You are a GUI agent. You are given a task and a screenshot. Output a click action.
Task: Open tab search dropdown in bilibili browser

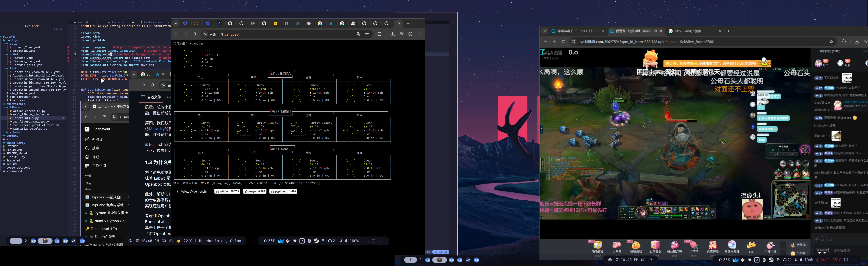[545, 31]
